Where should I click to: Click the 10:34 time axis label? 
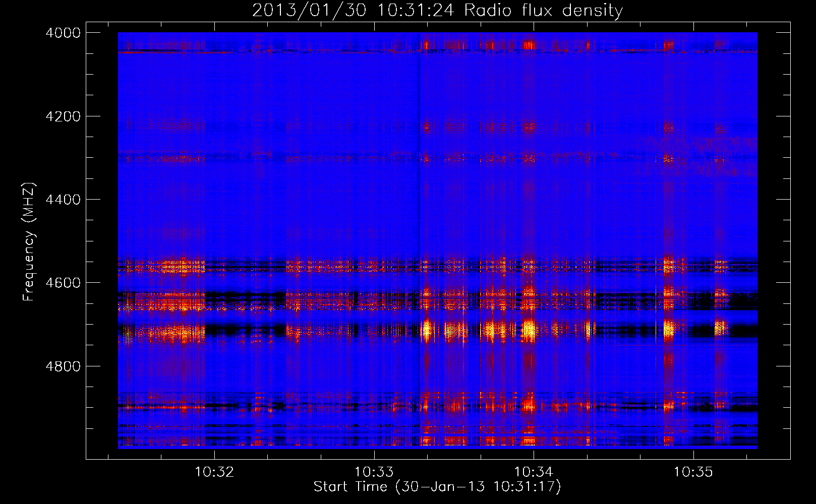point(534,472)
